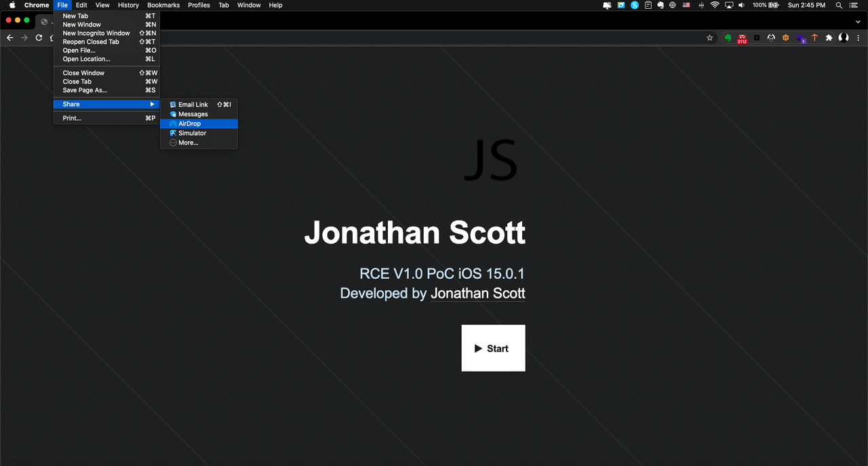This screenshot has width=868, height=466.
Task: Open the History menu
Action: (128, 5)
